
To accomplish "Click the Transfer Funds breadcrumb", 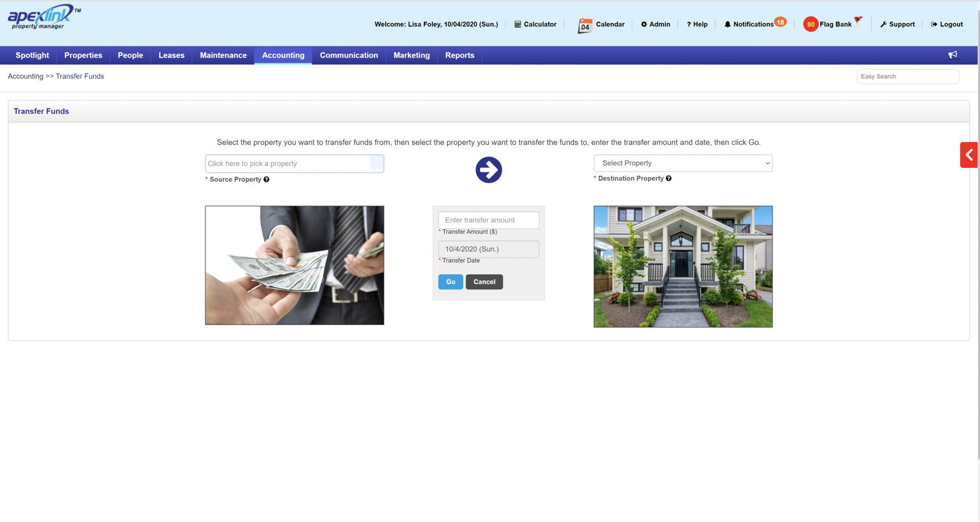I will click(80, 76).
